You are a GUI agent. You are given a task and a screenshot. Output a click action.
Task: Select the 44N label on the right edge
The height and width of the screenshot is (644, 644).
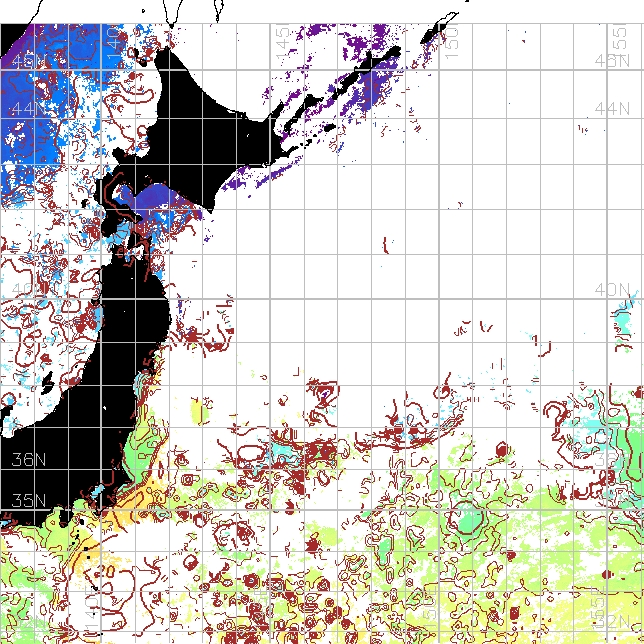(612, 109)
